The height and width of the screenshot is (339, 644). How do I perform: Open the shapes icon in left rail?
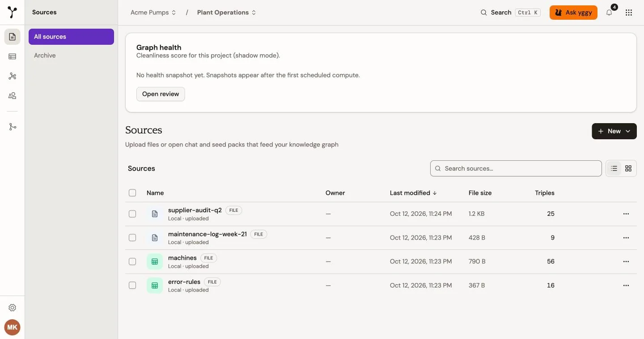[13, 96]
